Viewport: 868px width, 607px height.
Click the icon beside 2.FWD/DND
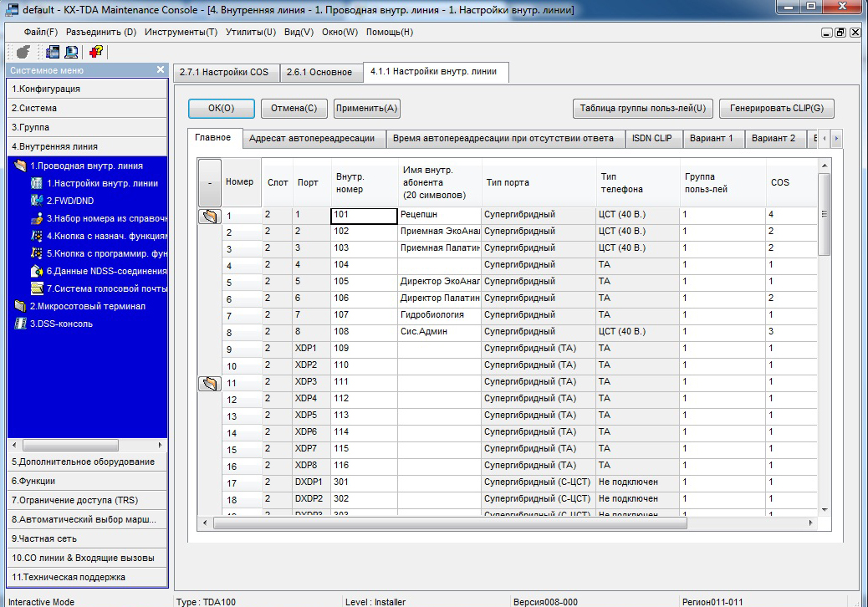click(37, 201)
